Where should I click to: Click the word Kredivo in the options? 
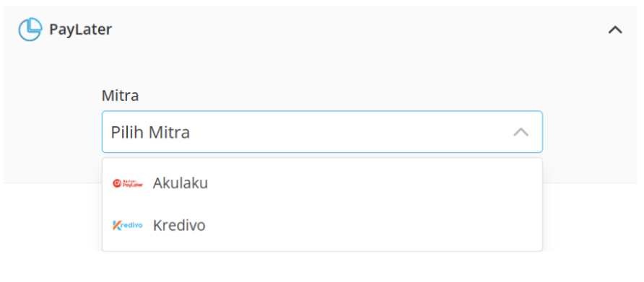[x=179, y=225]
